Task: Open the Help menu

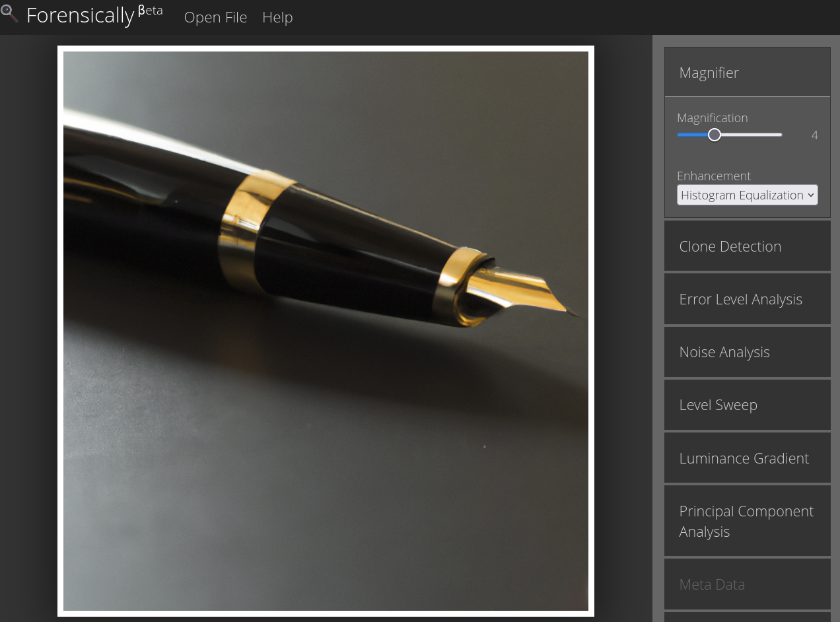Action: tap(277, 17)
